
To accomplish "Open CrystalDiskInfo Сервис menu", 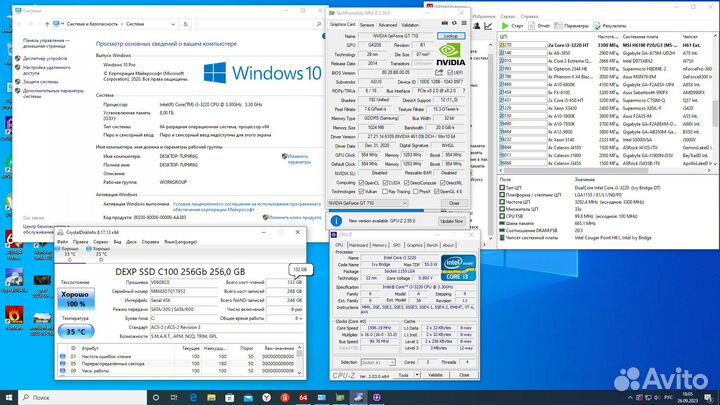I will point(101,242).
